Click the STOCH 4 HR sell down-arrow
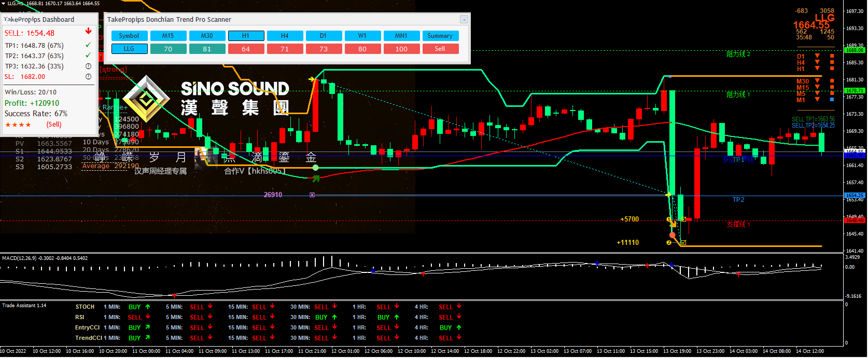The image size is (868, 358). click(459, 306)
